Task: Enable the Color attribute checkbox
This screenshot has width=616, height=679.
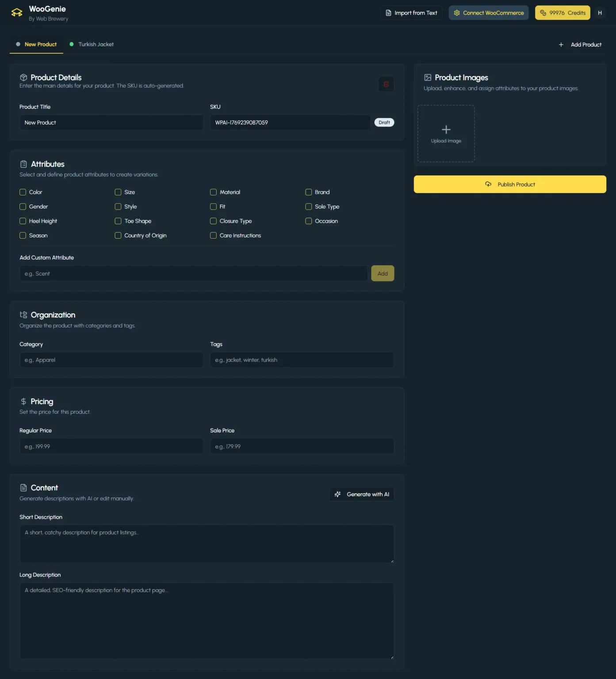Action: [x=23, y=192]
